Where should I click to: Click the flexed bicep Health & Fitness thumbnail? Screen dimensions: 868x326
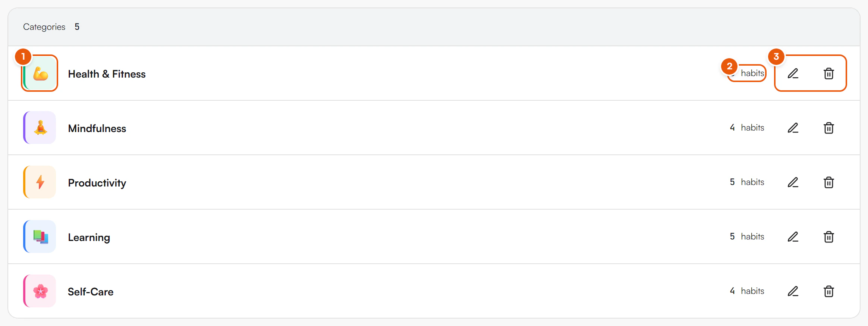click(x=40, y=73)
